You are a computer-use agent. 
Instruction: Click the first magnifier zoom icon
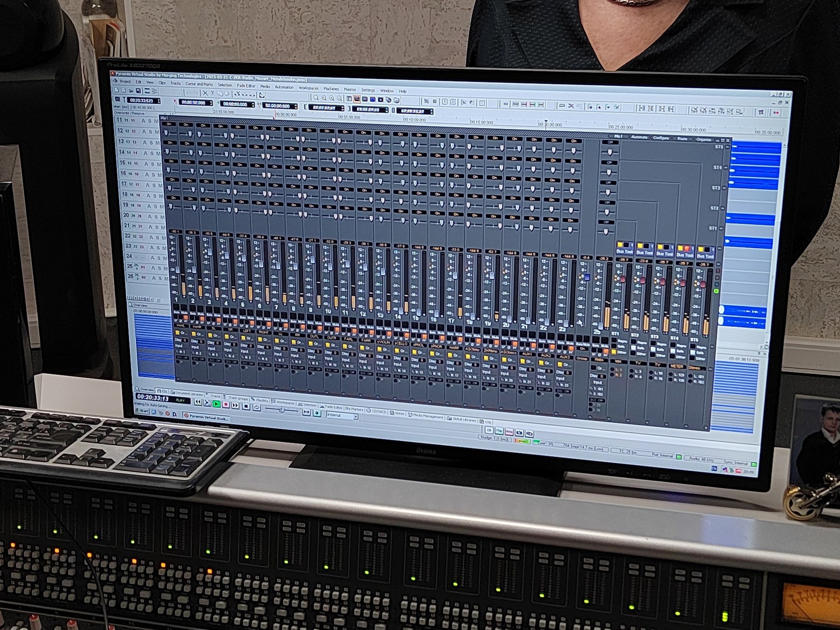click(x=316, y=98)
